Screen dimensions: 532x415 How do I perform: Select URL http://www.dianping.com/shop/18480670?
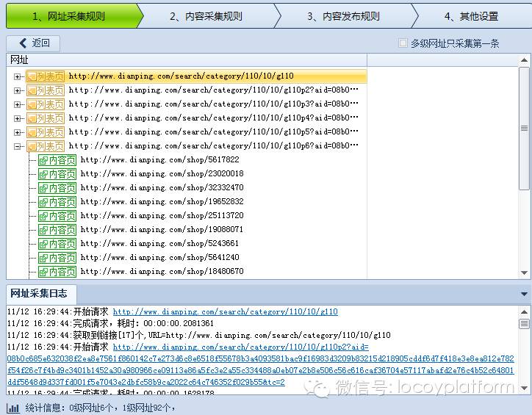point(162,271)
